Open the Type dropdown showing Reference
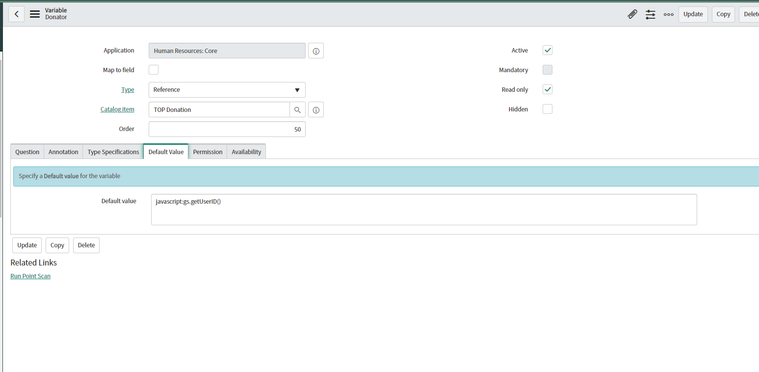759x372 pixels. (x=227, y=90)
